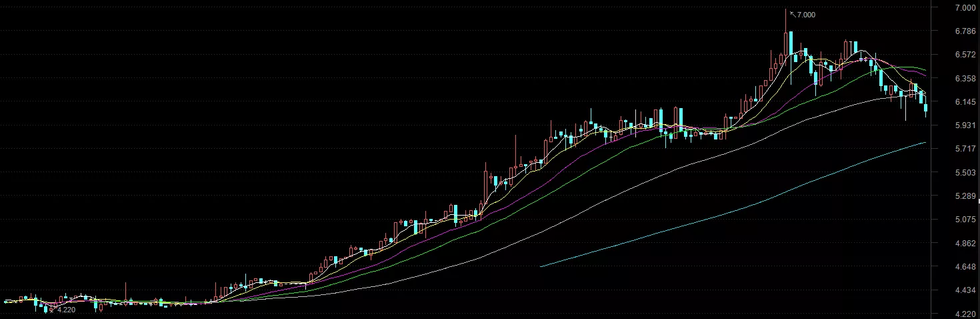Click the 7.000 high price annotation
The image size is (980, 319).
[x=806, y=15]
